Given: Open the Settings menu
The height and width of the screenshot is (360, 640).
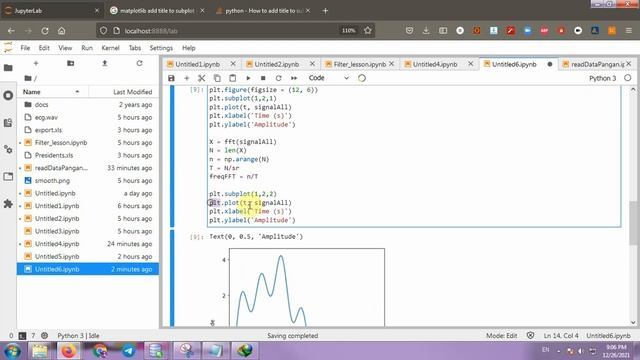Looking at the screenshot, I should [x=161, y=48].
